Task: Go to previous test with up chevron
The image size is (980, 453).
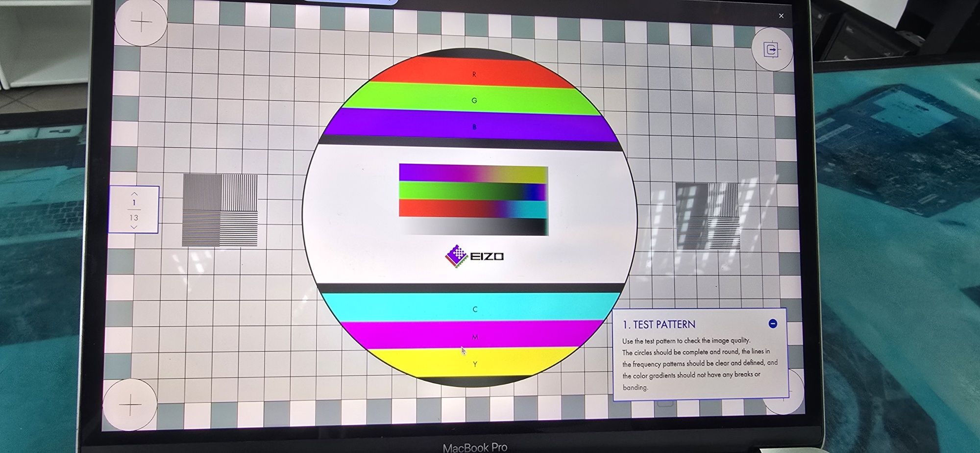Action: point(134,194)
